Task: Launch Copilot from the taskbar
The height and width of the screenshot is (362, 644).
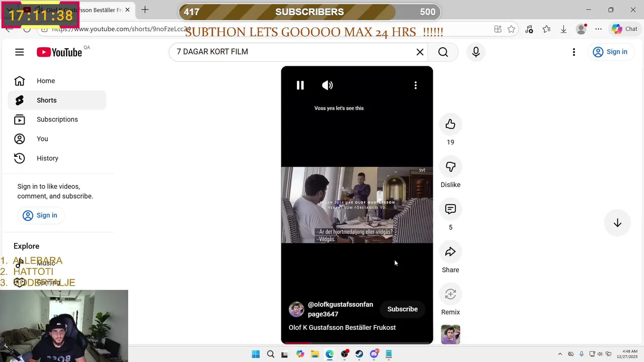Action: pos(300,354)
